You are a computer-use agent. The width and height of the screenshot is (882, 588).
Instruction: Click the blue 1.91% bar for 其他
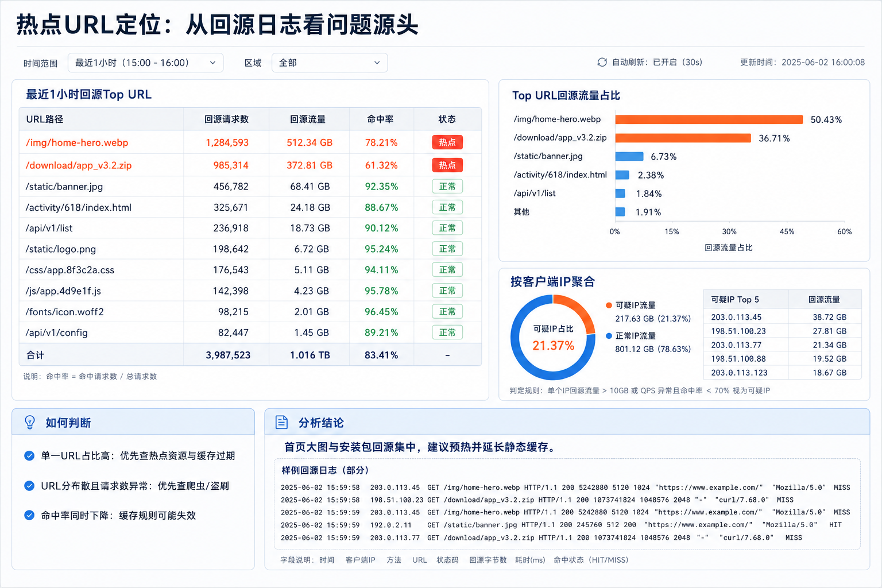(620, 212)
